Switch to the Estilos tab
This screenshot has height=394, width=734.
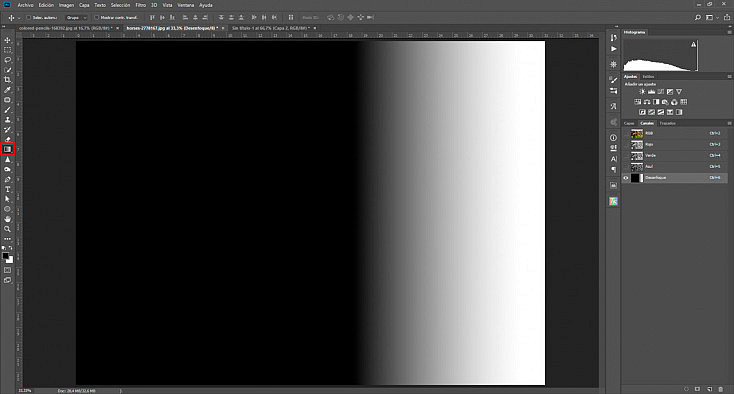(x=648, y=76)
